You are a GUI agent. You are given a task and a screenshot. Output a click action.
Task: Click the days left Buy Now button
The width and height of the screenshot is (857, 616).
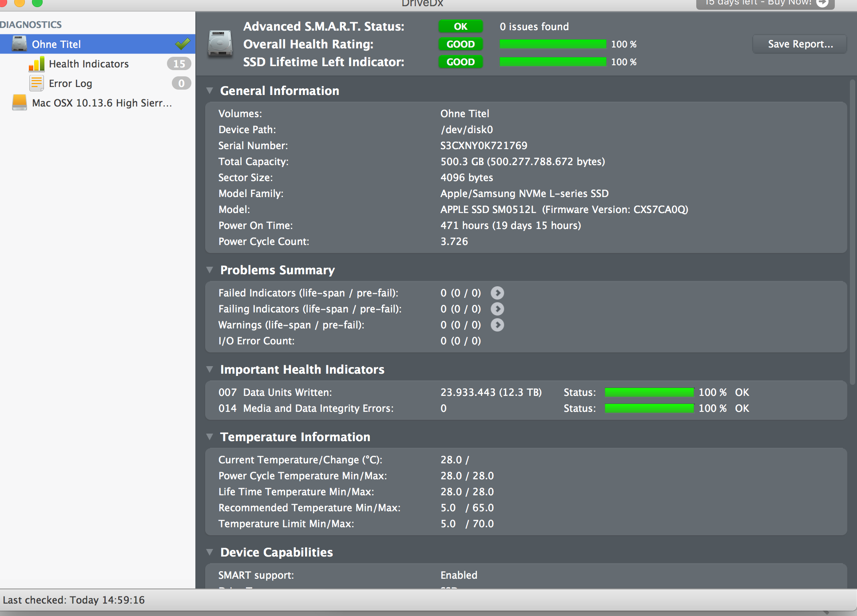click(759, 4)
